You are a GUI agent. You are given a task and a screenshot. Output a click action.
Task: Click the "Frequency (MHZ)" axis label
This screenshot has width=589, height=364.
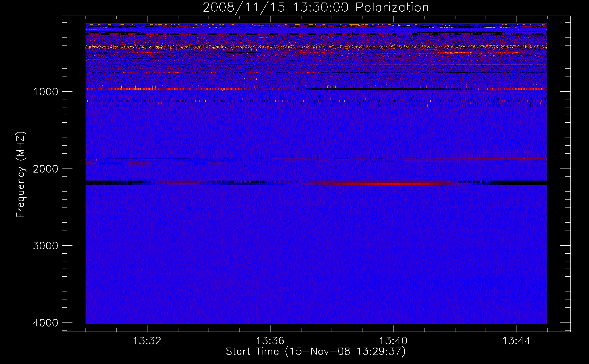[x=21, y=175]
